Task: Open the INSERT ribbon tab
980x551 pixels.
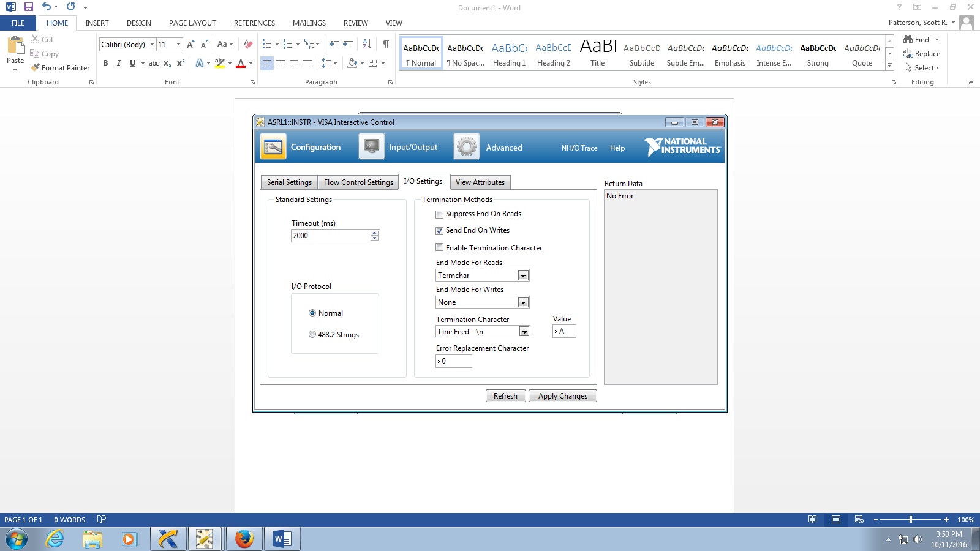Action: [97, 23]
